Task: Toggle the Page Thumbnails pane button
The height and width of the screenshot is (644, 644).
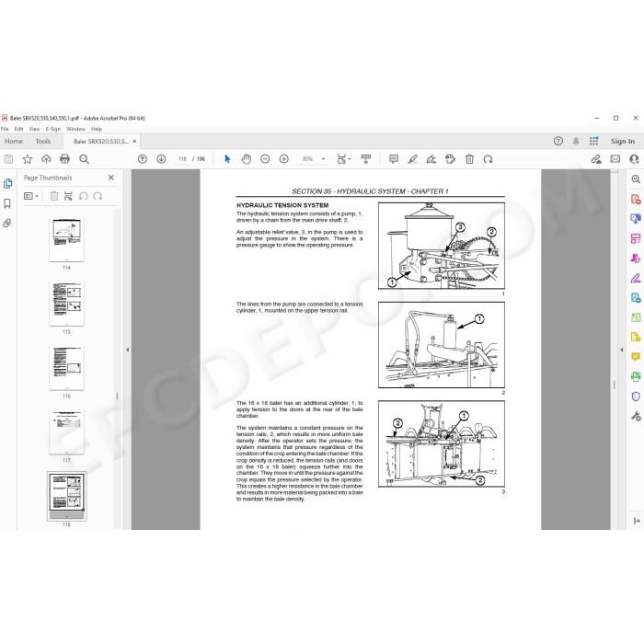Action: pos(7,184)
